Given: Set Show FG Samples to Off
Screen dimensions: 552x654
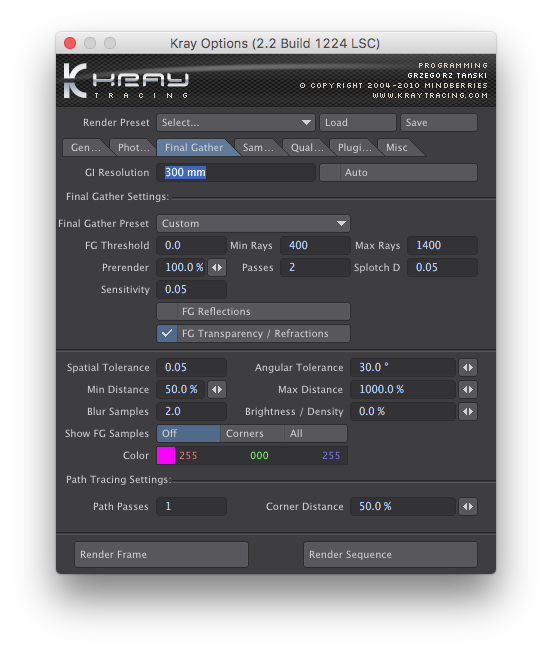Looking at the screenshot, I should [x=189, y=434].
